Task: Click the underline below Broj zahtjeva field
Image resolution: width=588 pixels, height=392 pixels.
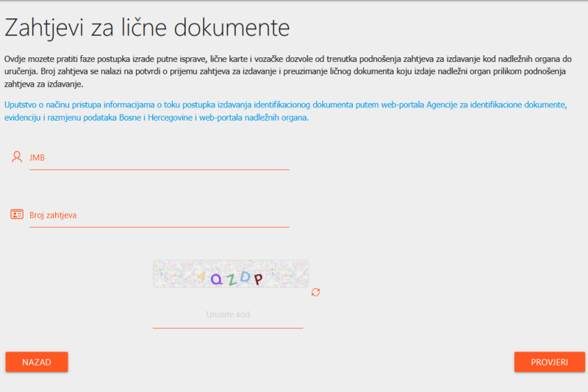Action: [x=159, y=227]
